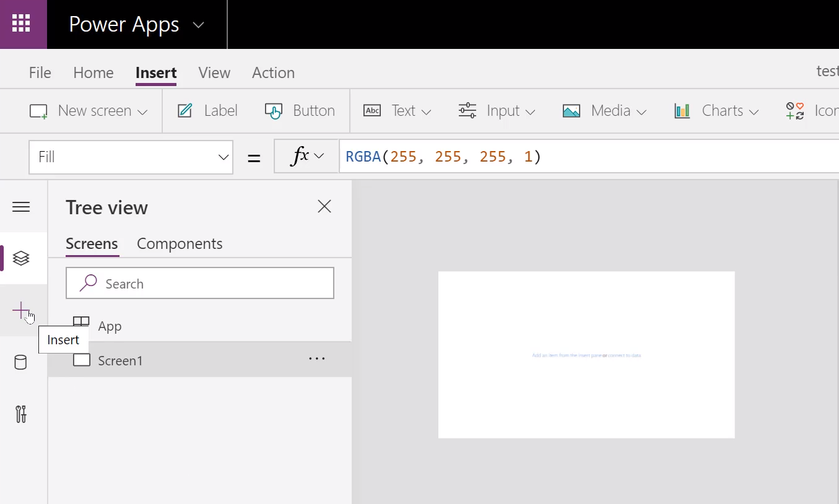This screenshot has height=504, width=839.
Task: Insert a Button control
Action: point(300,111)
